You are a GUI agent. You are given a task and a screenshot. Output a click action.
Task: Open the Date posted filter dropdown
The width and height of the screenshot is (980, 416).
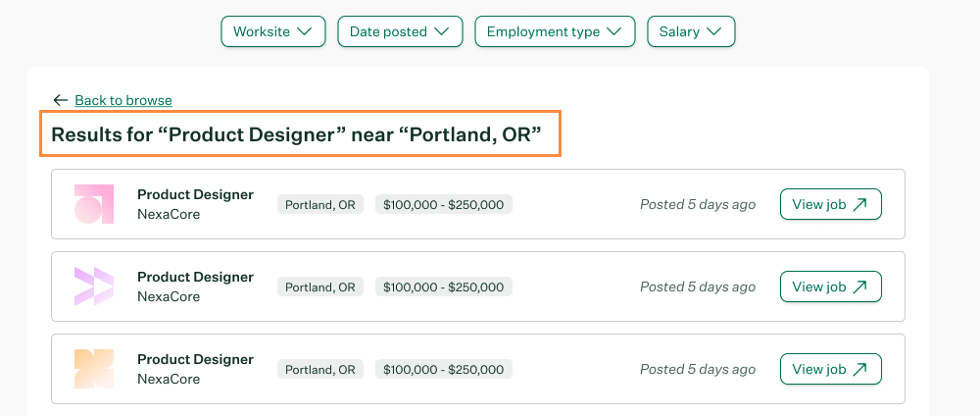400,31
